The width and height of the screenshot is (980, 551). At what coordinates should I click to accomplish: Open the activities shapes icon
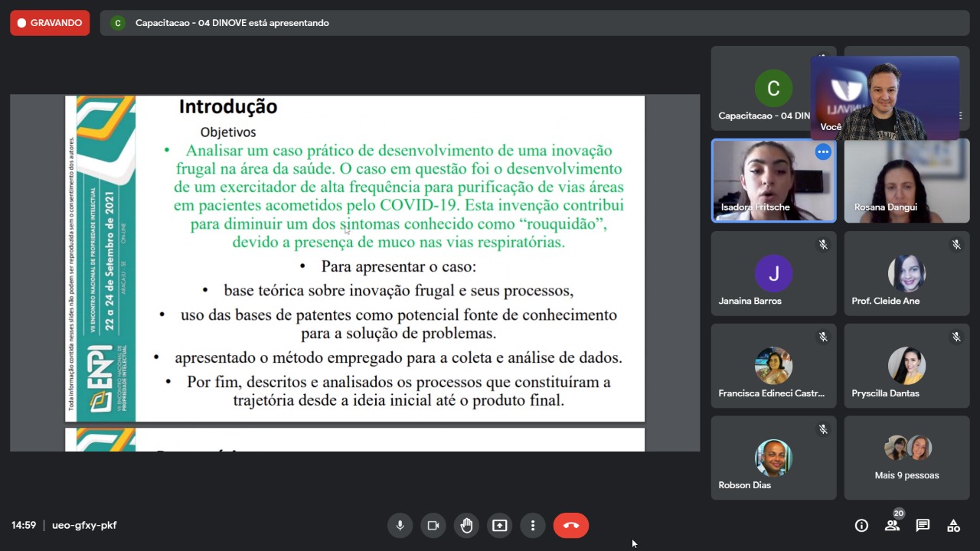[x=953, y=526]
